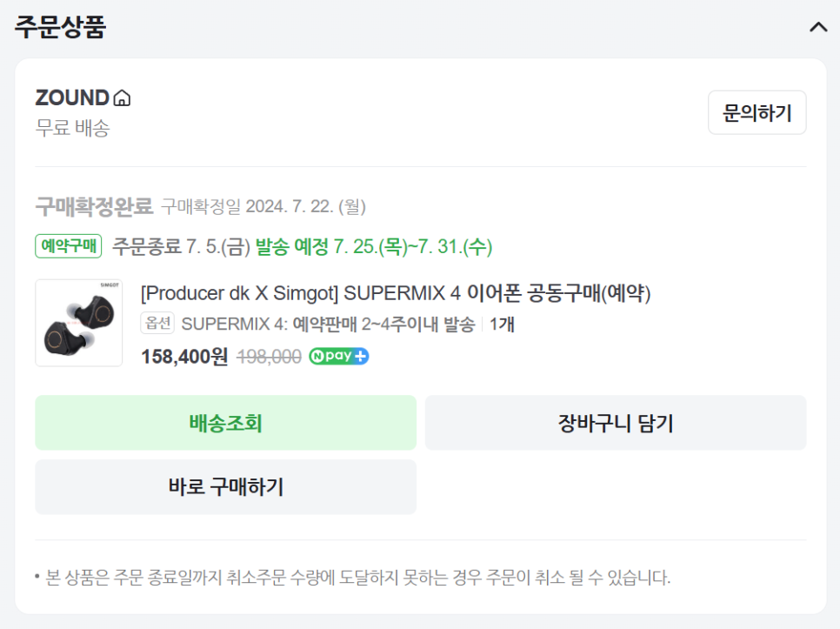Click the 구매확정완료 status text
Screen dimensions: 840x629
(94, 206)
